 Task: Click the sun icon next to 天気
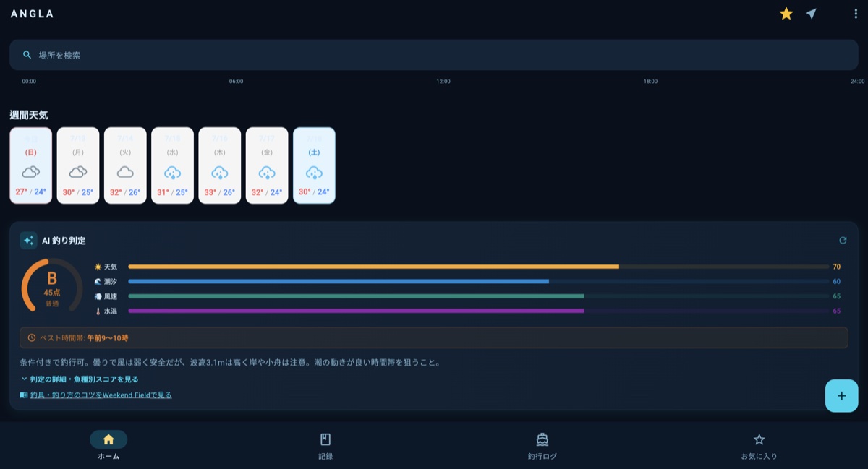tap(98, 267)
